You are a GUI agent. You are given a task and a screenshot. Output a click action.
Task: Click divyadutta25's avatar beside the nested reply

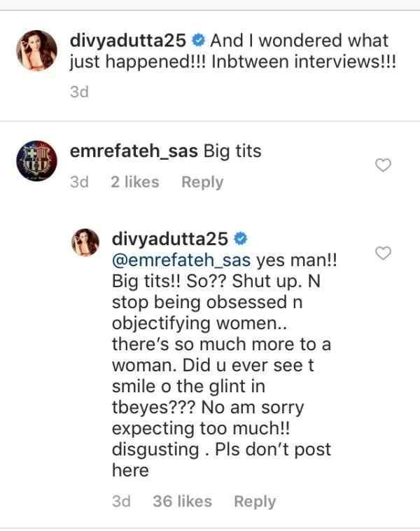pyautogui.click(x=86, y=245)
